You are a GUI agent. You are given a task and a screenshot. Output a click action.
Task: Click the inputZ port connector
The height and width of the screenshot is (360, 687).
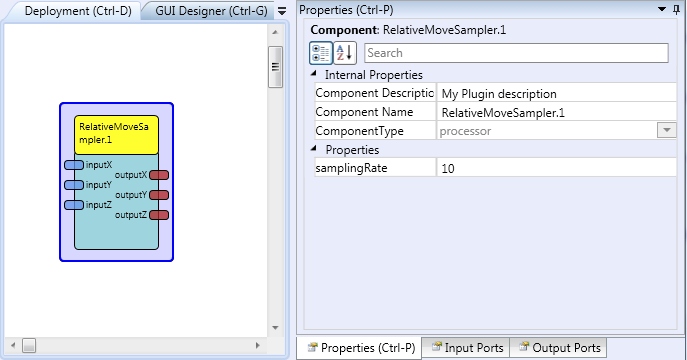pos(74,205)
